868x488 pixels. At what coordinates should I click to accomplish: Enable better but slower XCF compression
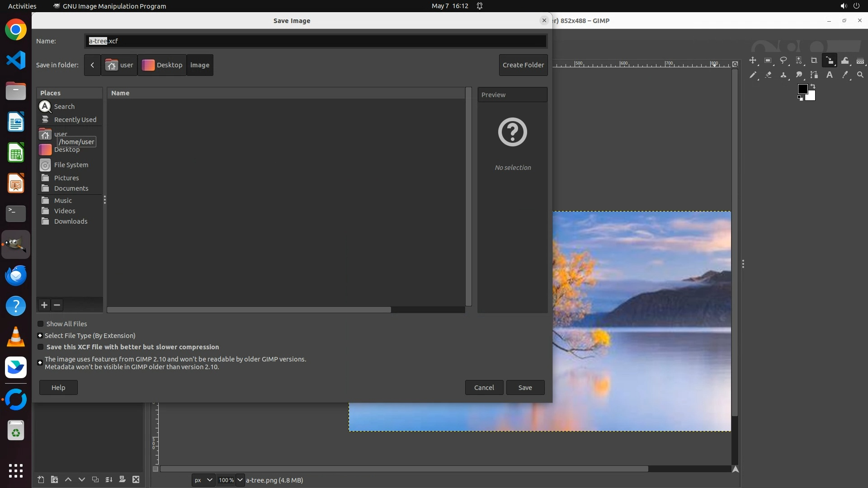[x=41, y=347]
